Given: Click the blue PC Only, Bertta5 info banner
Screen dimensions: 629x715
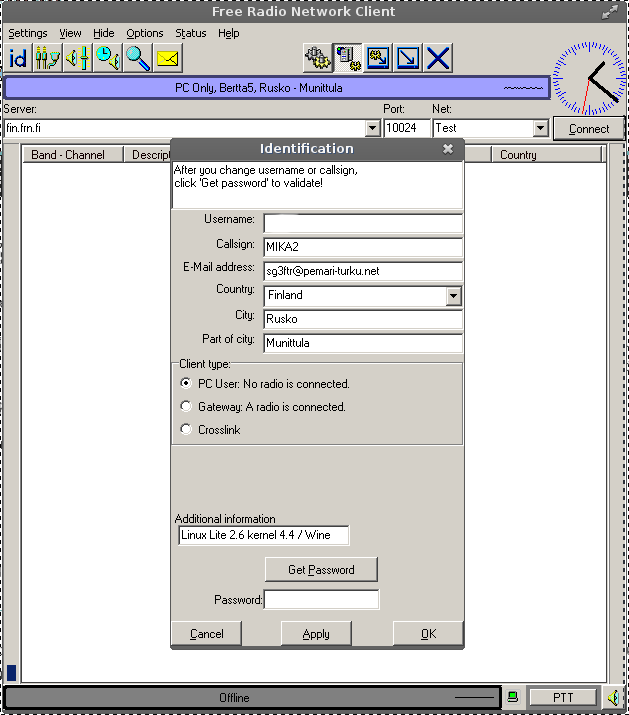Looking at the screenshot, I should [277, 88].
